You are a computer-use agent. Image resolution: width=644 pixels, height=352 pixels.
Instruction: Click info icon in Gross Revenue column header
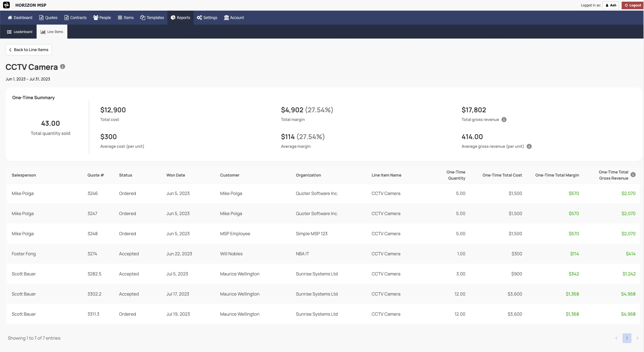point(633,175)
